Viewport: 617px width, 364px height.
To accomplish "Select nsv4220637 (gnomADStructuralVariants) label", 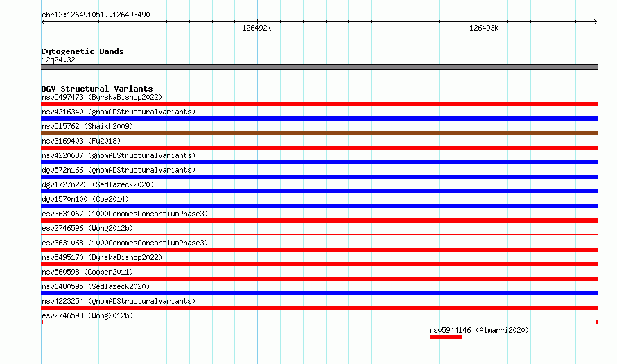I will tap(119, 155).
